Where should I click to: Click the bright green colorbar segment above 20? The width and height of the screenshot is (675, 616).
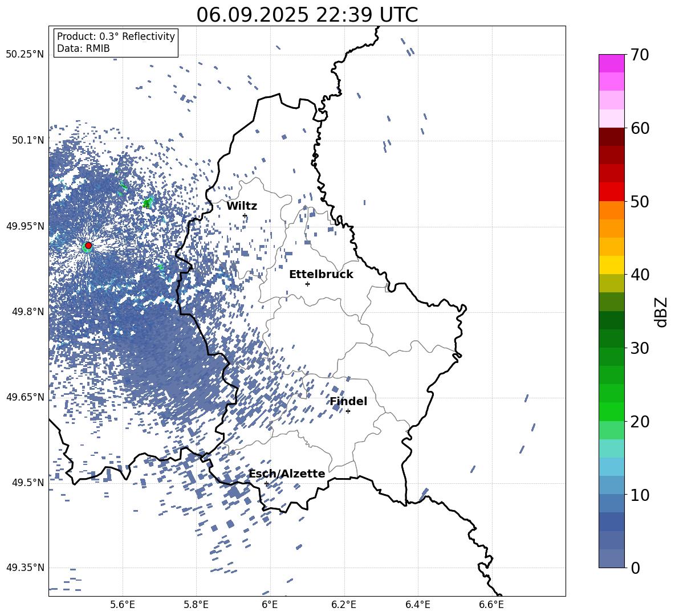click(611, 411)
